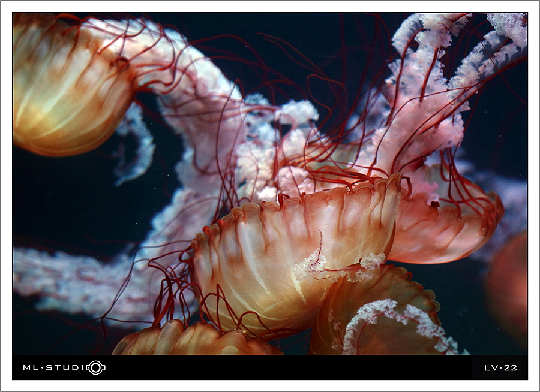Click the "ML·STUDI" wordmark text
Screen dimensions: 540x392
(x=55, y=368)
